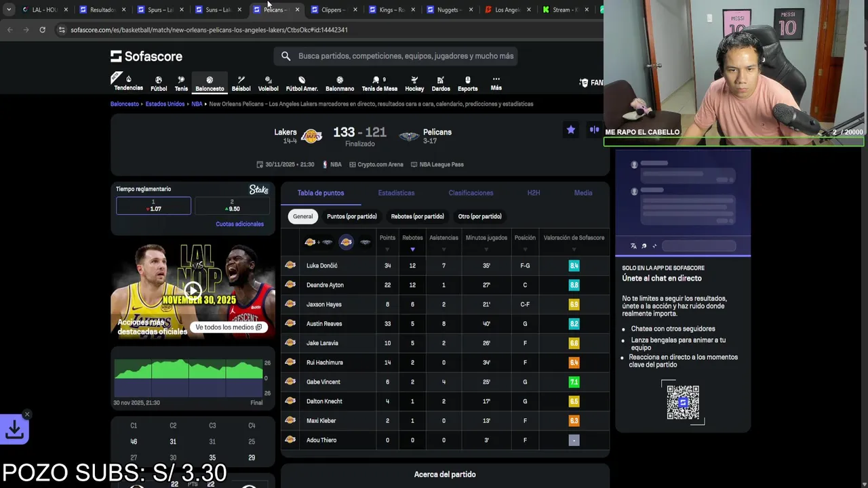Switch to Tabla de puntos tab
Image resolution: width=868 pixels, height=488 pixels.
[x=321, y=193]
